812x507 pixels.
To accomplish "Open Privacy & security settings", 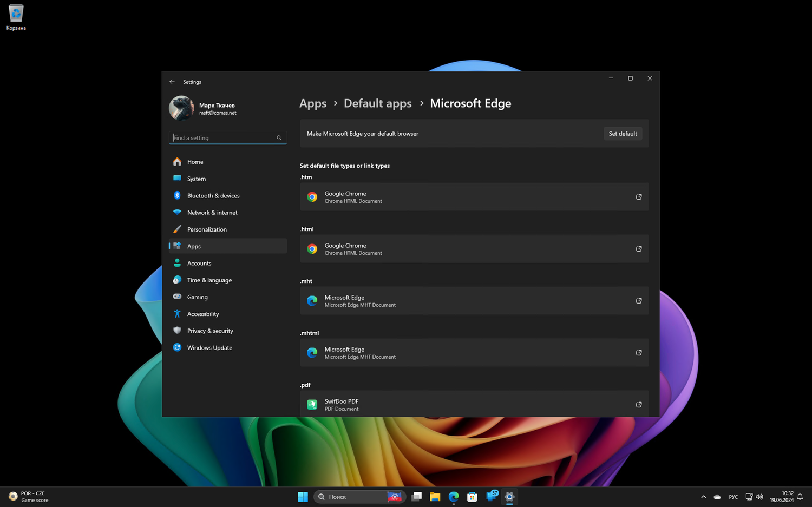I will (228, 331).
